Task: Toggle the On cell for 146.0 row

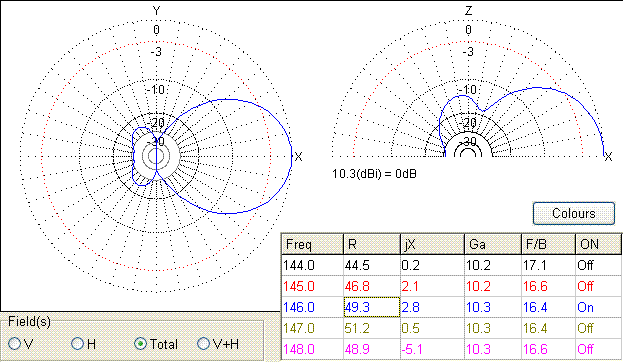Action: click(x=598, y=307)
